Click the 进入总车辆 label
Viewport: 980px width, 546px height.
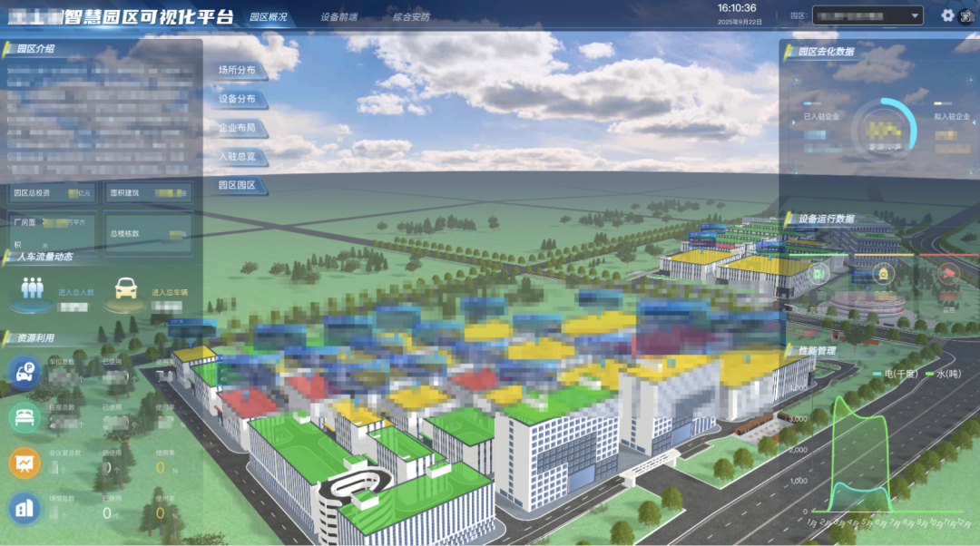coord(170,292)
